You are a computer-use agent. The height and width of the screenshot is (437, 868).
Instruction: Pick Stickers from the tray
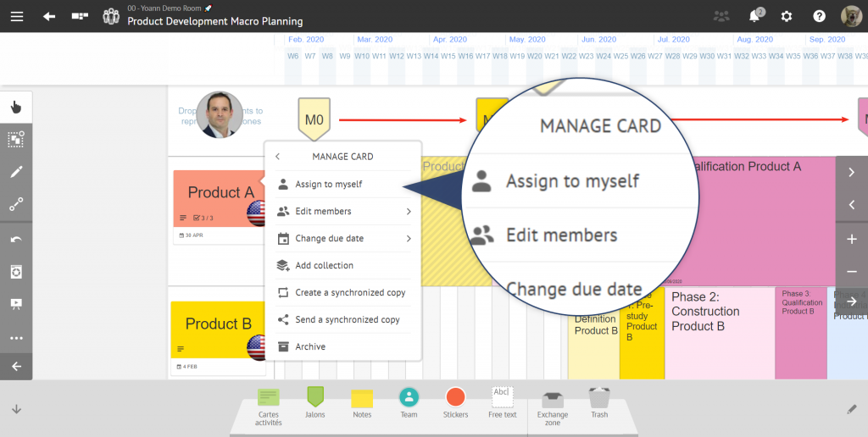click(x=455, y=402)
